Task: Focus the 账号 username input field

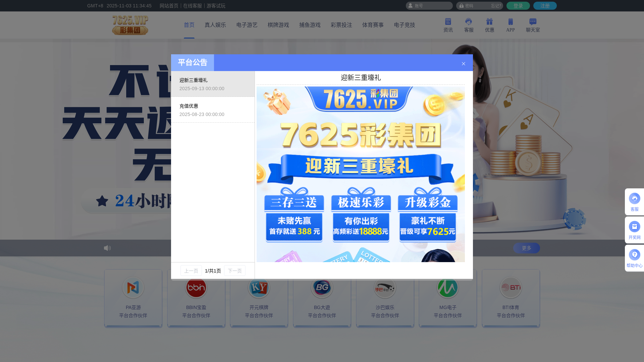Action: [429, 6]
